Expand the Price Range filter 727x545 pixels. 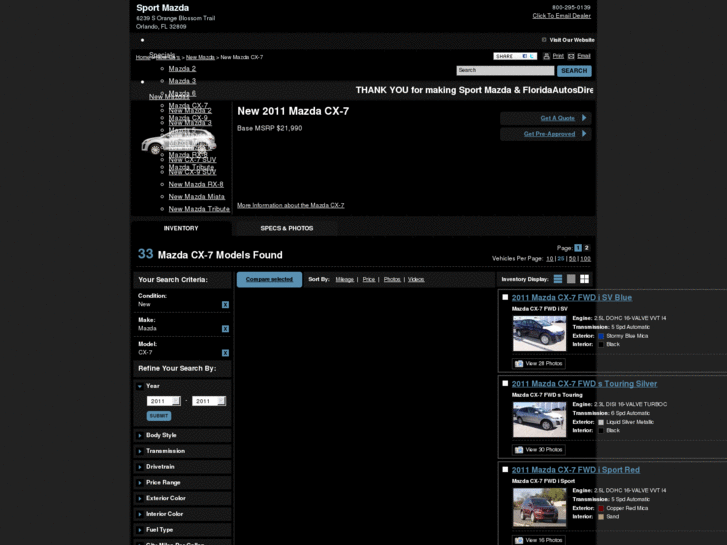[182, 483]
